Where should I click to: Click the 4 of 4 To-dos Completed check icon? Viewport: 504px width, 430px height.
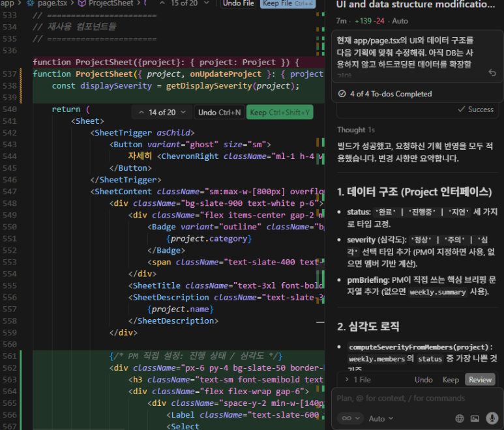[342, 94]
